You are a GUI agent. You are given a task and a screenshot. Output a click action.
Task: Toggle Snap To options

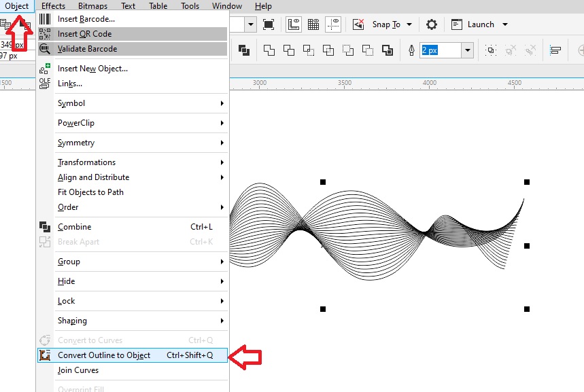[x=376, y=24]
